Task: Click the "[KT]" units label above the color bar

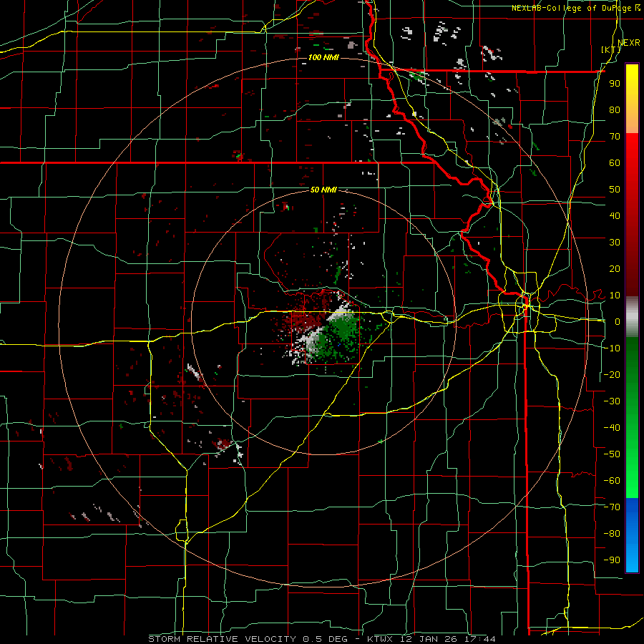Action: [611, 49]
